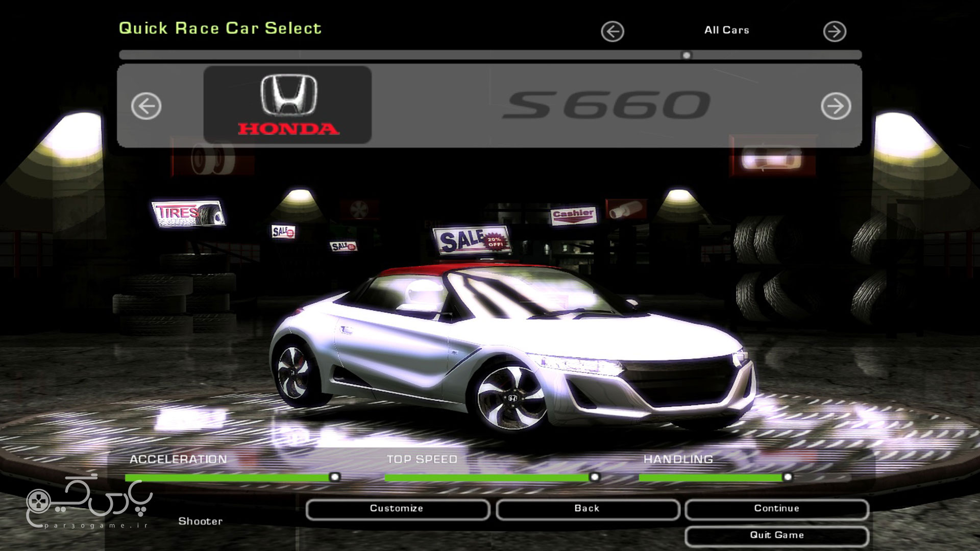
Task: Select next car with right arrow
Action: point(836,106)
